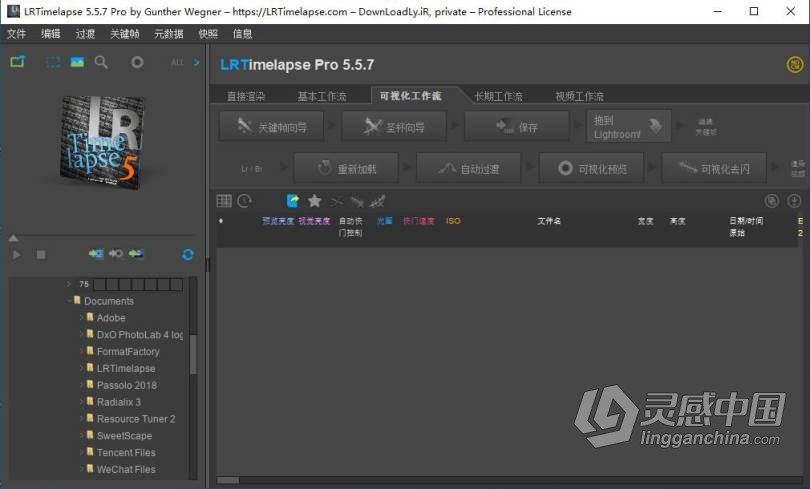This screenshot has height=489, width=810.
Task: Click the 文件名 column header
Action: [x=549, y=221]
